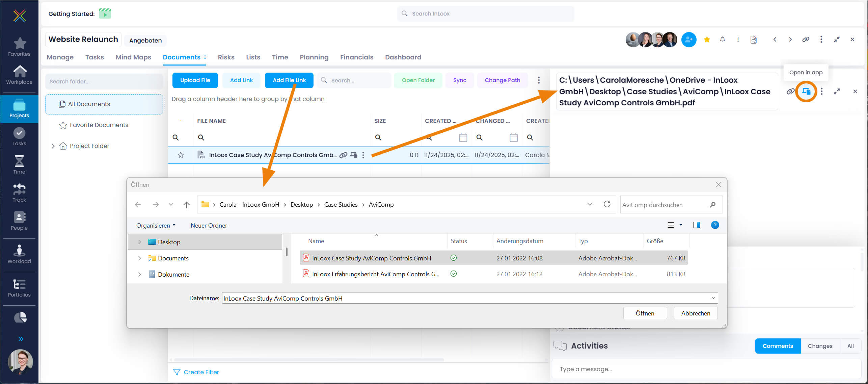Expand Desktop node in file dialog tree

point(139,242)
